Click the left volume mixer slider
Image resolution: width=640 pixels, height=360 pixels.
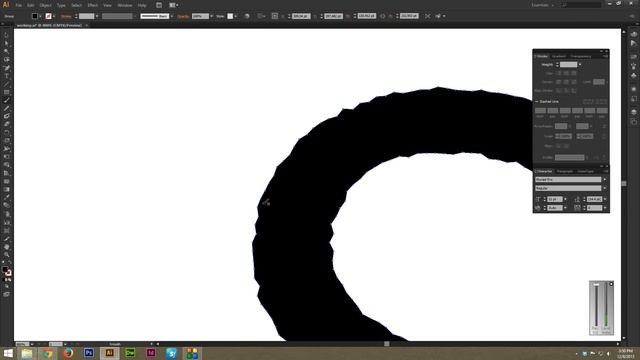click(596, 284)
